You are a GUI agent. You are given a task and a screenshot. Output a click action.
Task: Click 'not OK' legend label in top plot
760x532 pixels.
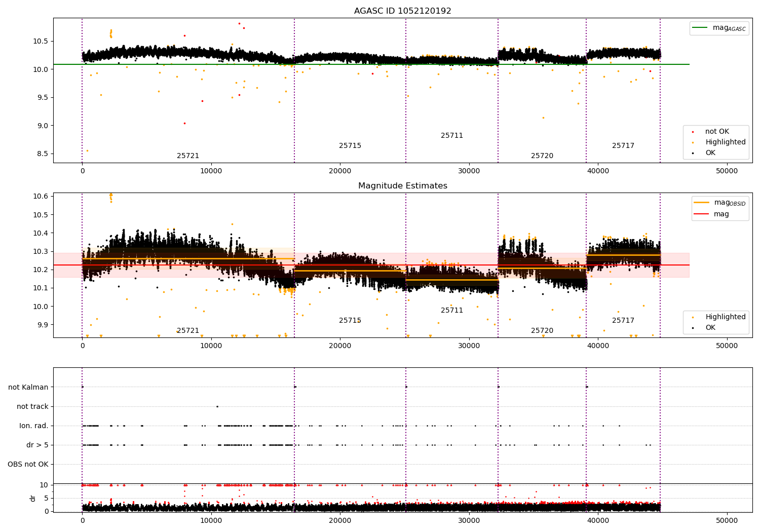pos(717,132)
